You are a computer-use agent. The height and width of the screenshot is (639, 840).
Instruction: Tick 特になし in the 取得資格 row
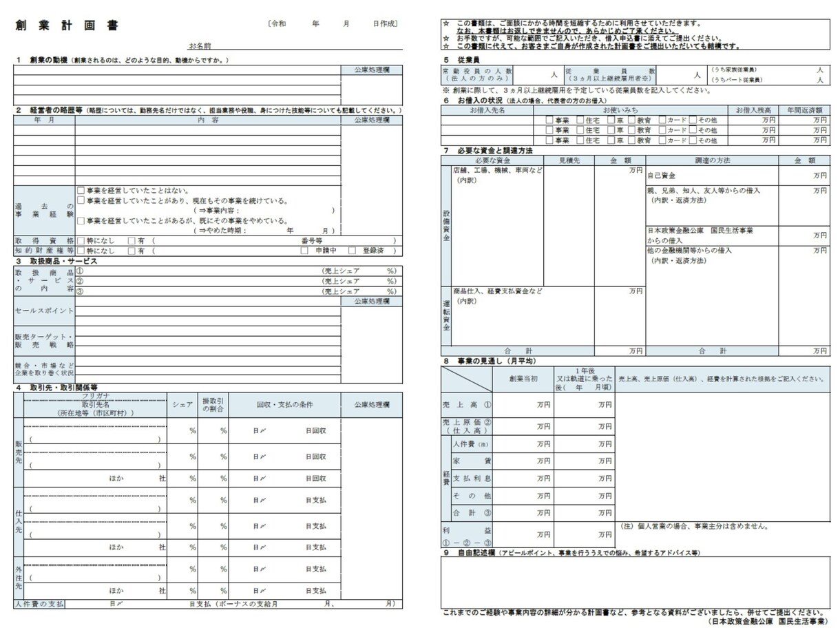(81, 241)
